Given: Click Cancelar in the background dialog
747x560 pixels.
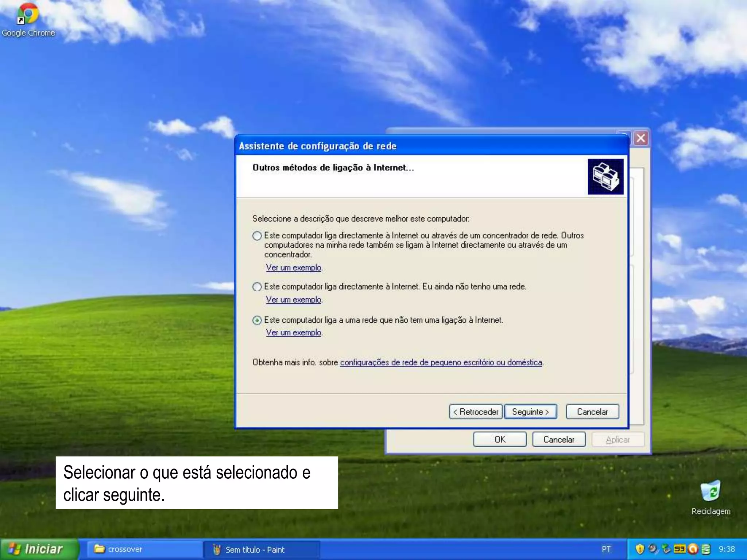Looking at the screenshot, I should tap(559, 439).
